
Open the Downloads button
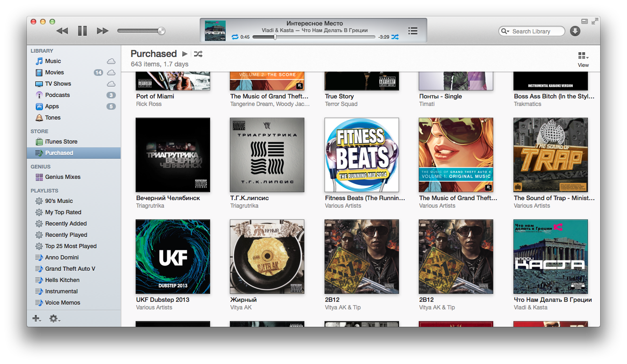click(575, 31)
